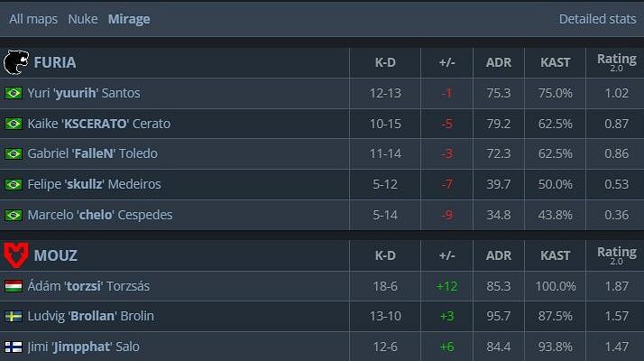Click the Hungary flag beside torzsi
This screenshot has width=644, height=361.
14,286
